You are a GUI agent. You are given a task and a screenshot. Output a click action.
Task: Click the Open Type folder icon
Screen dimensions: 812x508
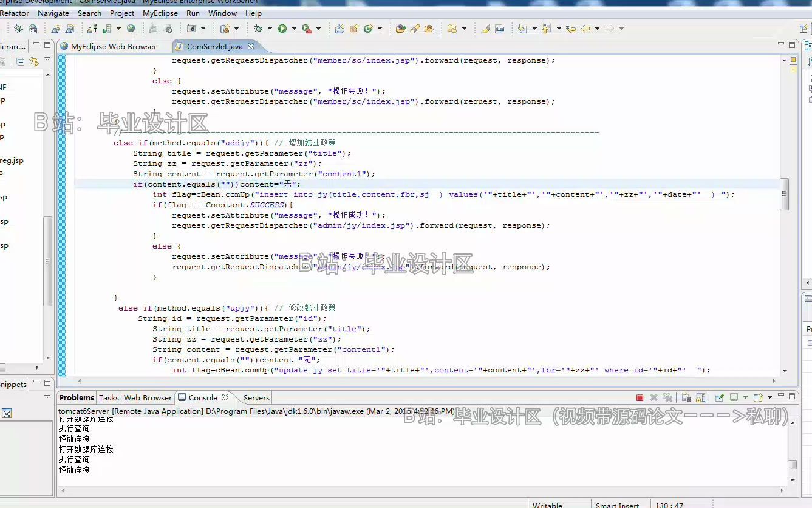pos(400,29)
